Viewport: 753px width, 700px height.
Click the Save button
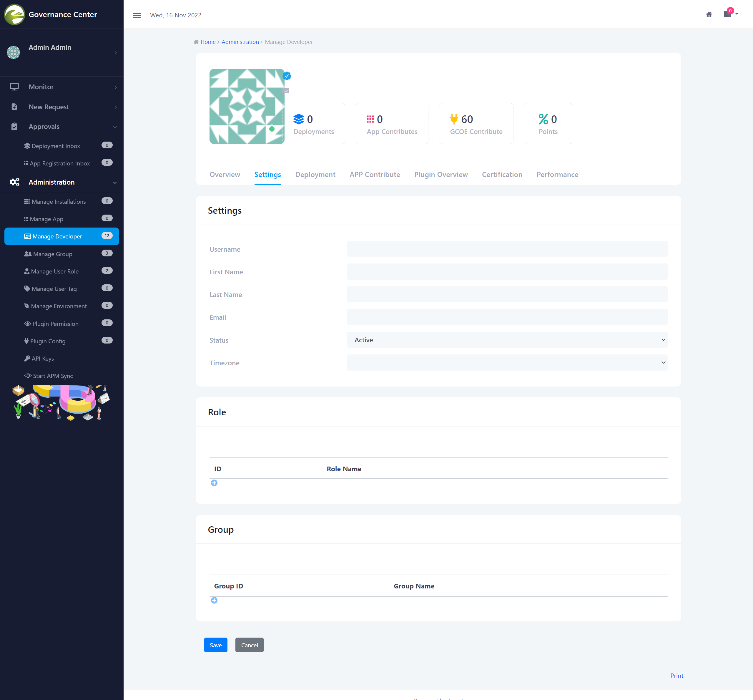pyautogui.click(x=215, y=645)
